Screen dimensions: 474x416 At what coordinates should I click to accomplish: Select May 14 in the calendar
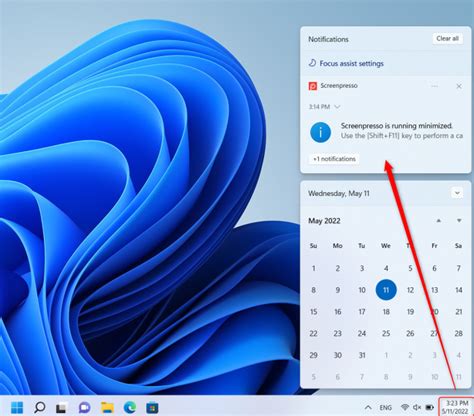point(459,290)
